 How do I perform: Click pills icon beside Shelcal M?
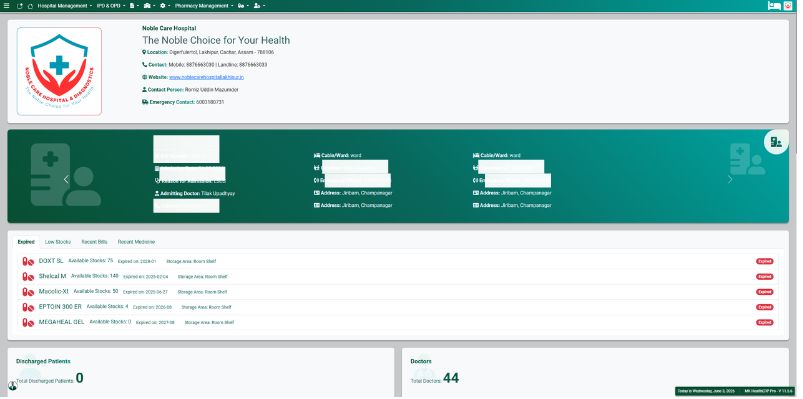[x=28, y=277]
